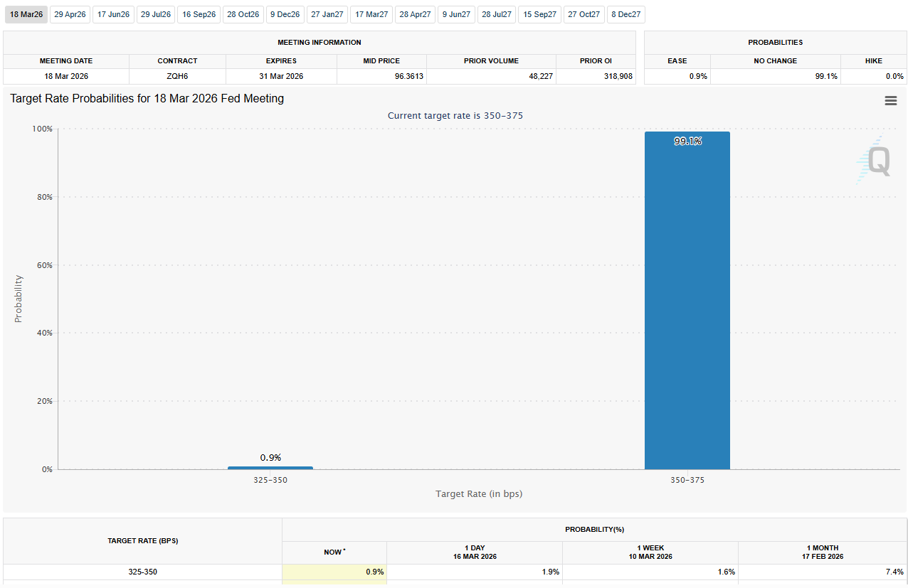Click the MEETING DATE column header
The image size is (908, 588).
coord(66,61)
